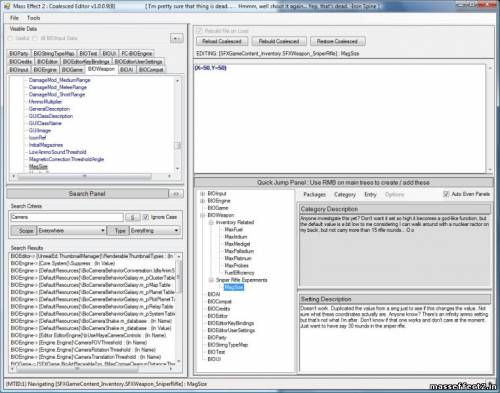Switch to the BIOParty tab

(x=19, y=53)
